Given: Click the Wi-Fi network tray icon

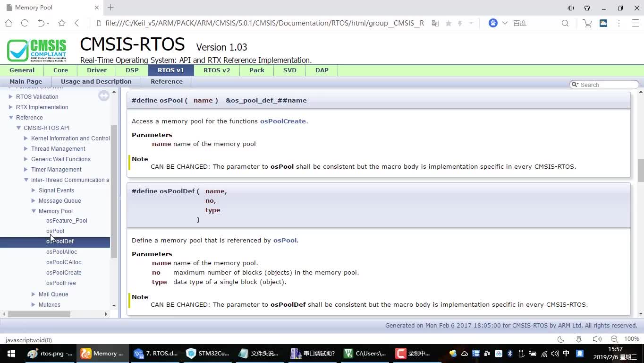Looking at the screenshot, I should [x=544, y=354].
